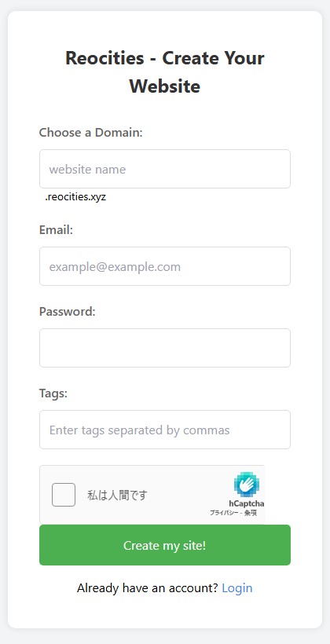Click the example@example.com placeholder text
The width and height of the screenshot is (330, 644).
pos(115,267)
